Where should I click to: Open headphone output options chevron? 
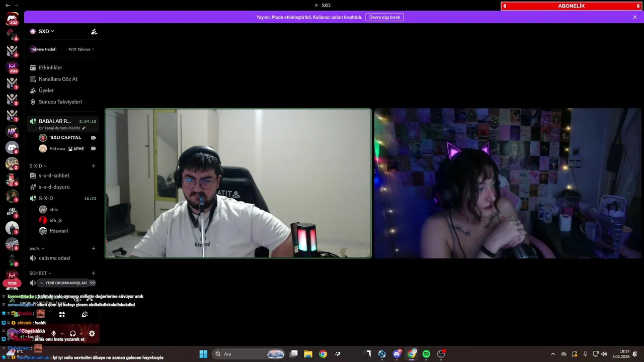tap(81, 333)
